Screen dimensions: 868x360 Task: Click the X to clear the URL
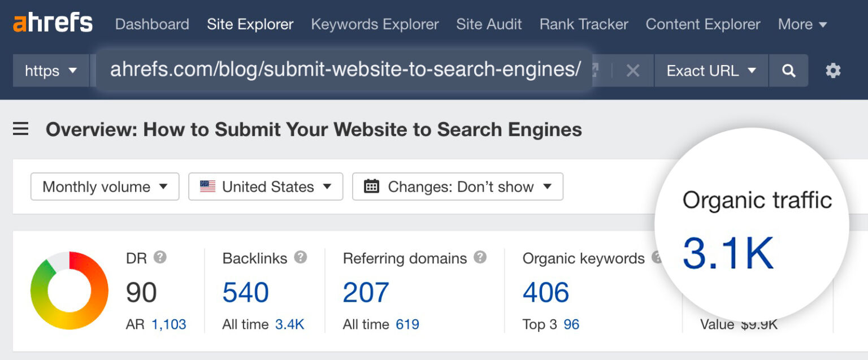tap(632, 70)
